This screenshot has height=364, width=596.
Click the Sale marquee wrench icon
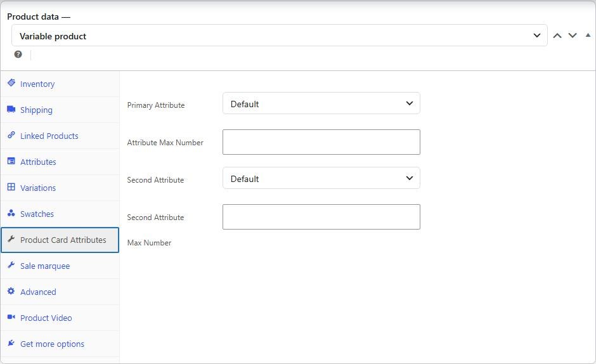coord(11,264)
